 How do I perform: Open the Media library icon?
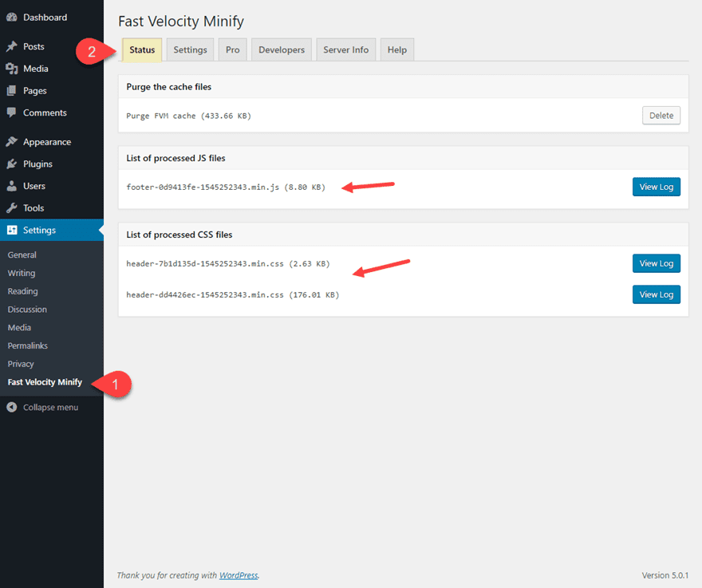(11, 69)
